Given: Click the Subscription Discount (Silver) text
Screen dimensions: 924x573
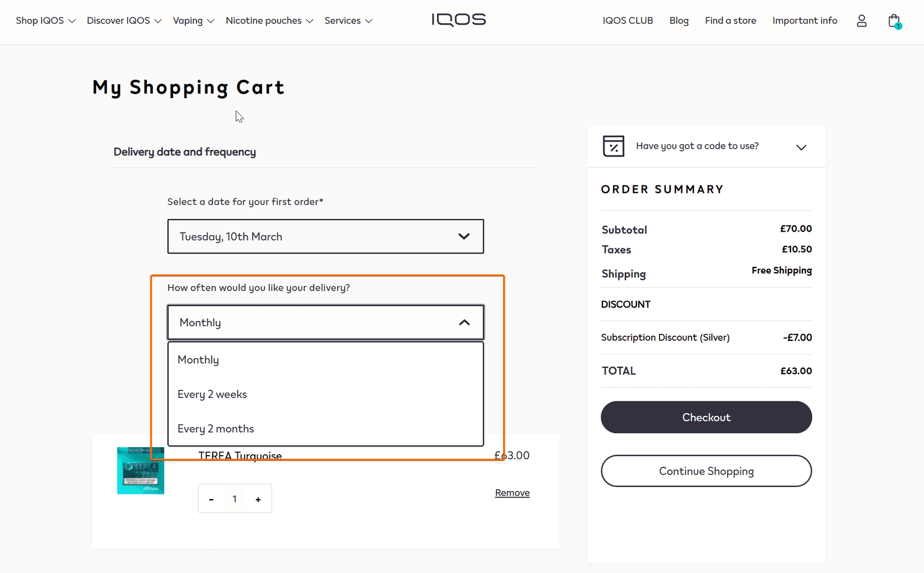Looking at the screenshot, I should coord(665,337).
